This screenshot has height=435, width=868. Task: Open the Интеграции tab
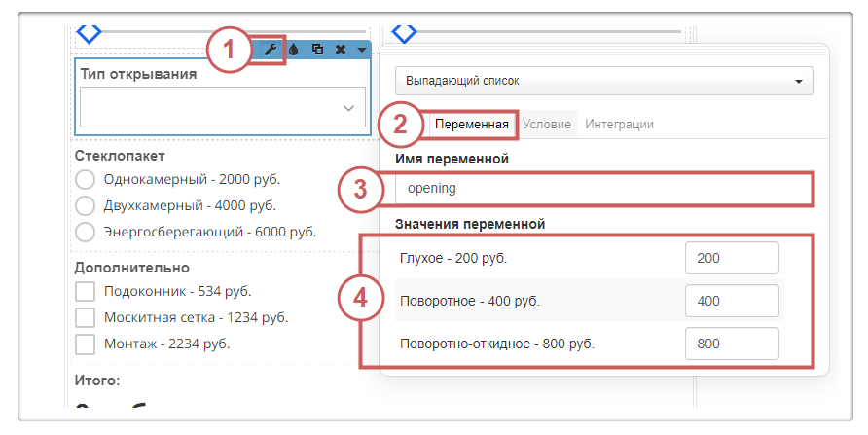click(x=619, y=125)
